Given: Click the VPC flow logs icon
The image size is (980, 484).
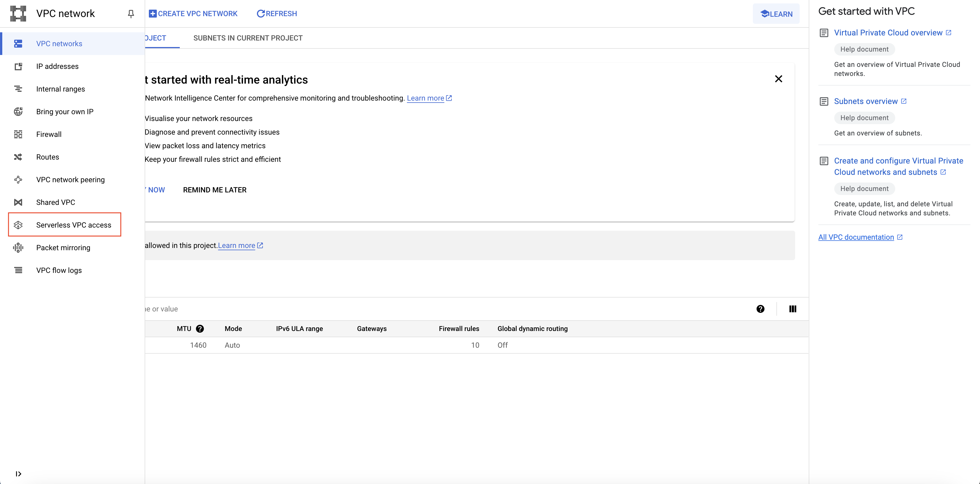Looking at the screenshot, I should click(18, 270).
